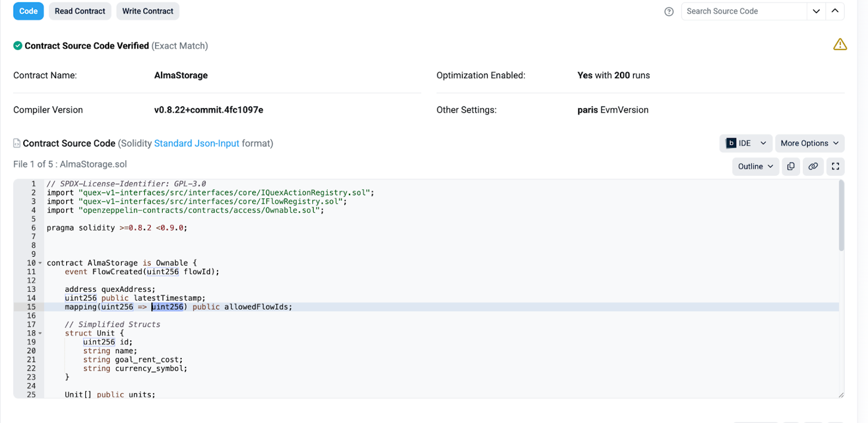Open the IDE dropdown
The width and height of the screenshot is (868, 423).
pos(746,143)
